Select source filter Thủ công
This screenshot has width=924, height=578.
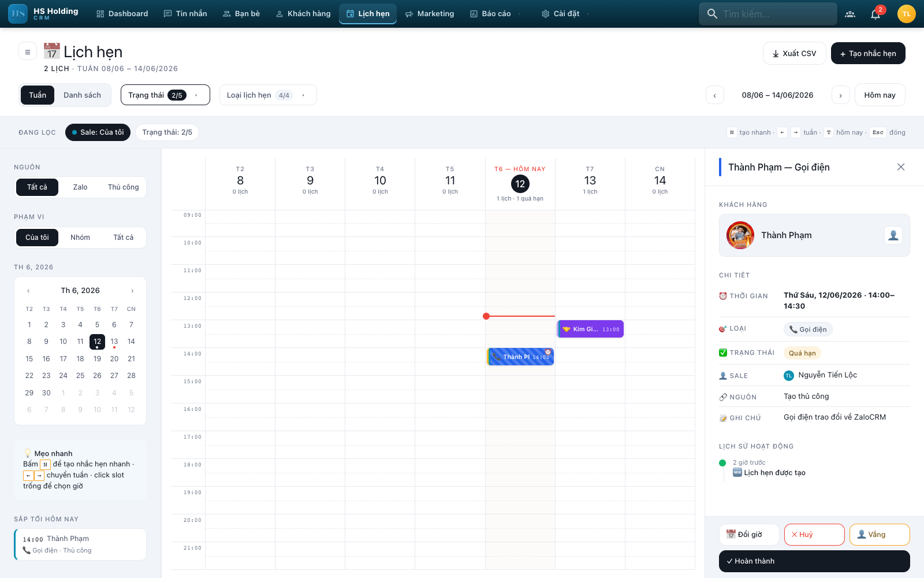pos(123,187)
